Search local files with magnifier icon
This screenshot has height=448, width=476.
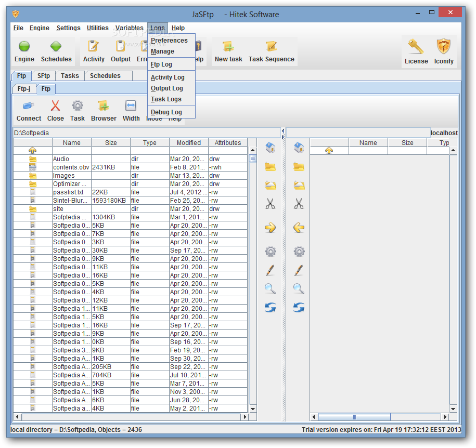[270, 289]
